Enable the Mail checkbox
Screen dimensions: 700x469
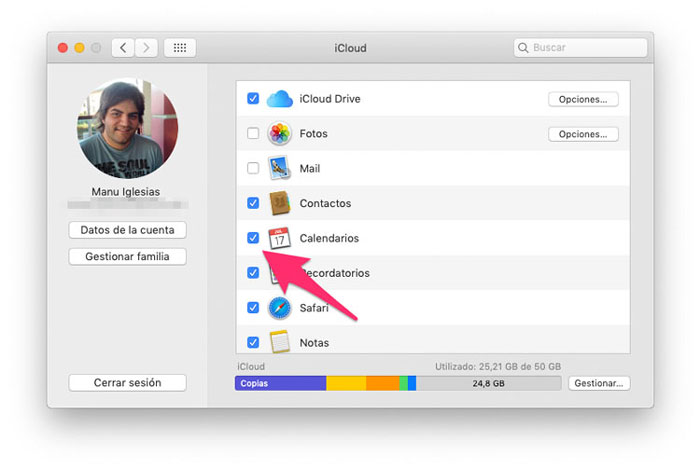pyautogui.click(x=253, y=168)
